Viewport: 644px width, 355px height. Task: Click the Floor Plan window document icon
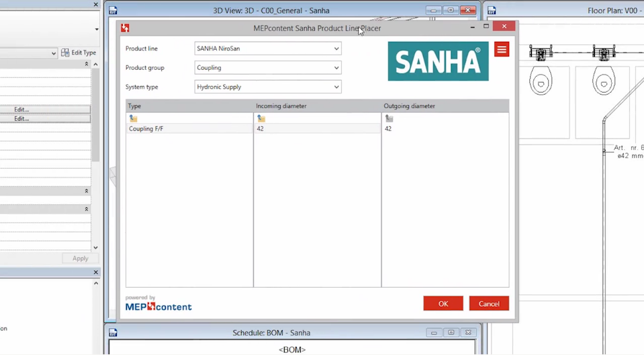click(x=492, y=11)
